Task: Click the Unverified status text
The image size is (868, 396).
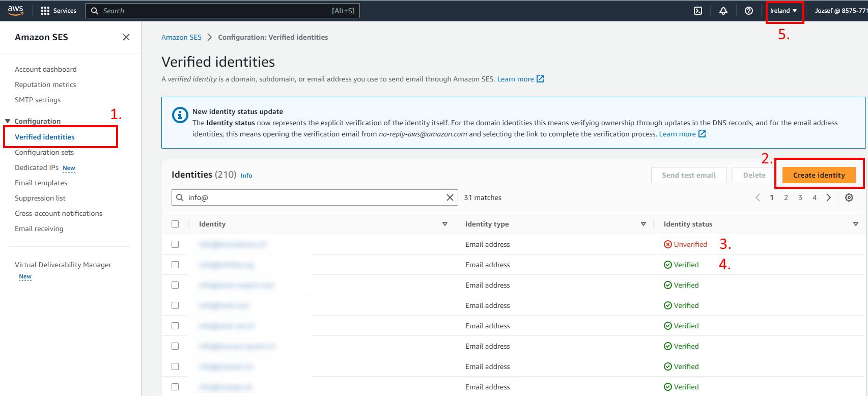Action: pos(690,244)
